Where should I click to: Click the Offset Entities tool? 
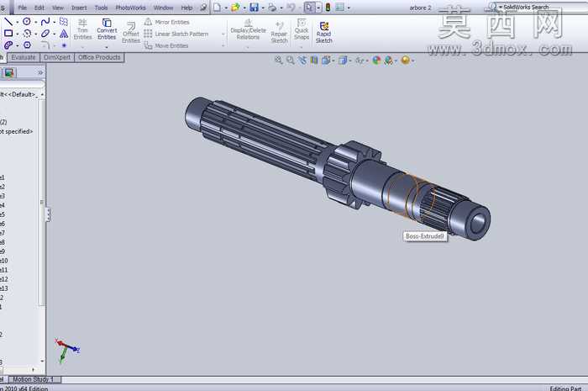pyautogui.click(x=131, y=32)
